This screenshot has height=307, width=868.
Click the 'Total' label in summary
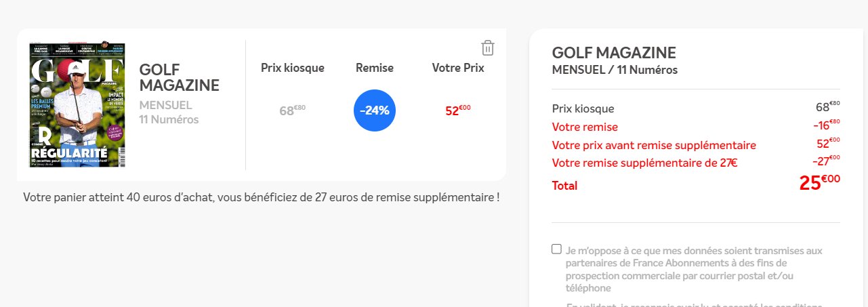coord(564,185)
